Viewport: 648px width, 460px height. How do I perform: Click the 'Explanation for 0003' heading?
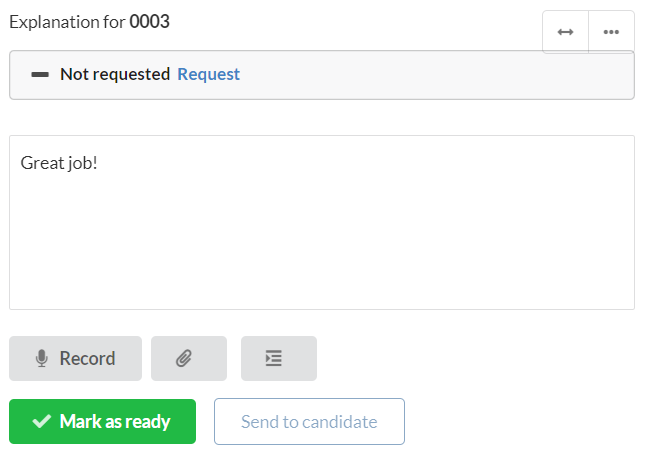pyautogui.click(x=89, y=22)
